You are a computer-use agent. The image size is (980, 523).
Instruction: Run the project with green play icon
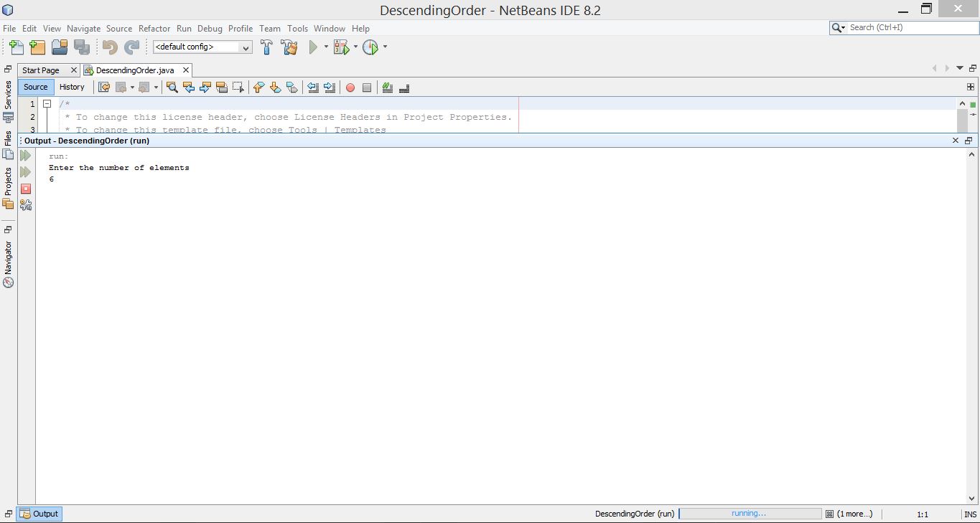(313, 47)
